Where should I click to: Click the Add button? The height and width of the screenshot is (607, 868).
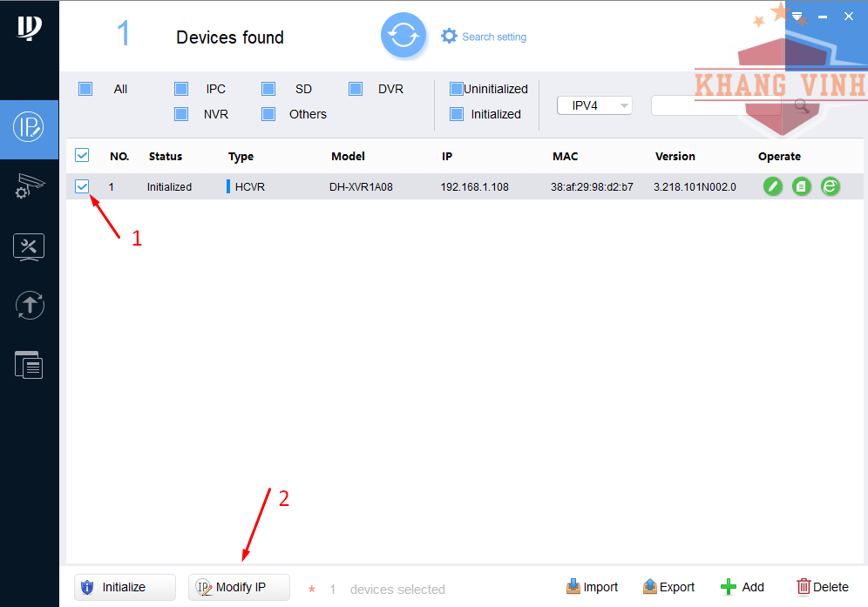[743, 587]
